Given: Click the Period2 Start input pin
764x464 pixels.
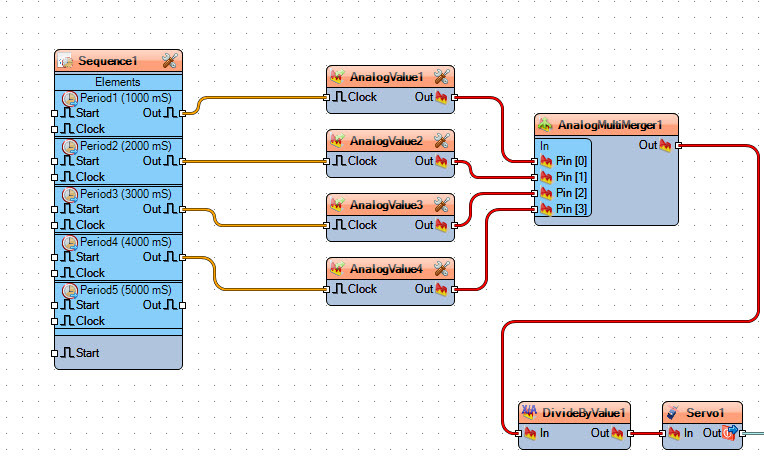Looking at the screenshot, I should tap(55, 161).
